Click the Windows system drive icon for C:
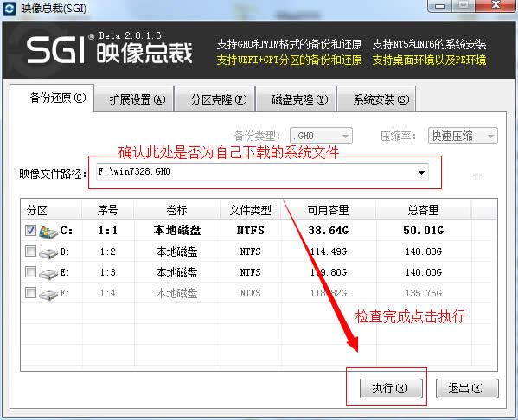Image resolution: width=518 pixels, height=420 pixels. [x=48, y=231]
